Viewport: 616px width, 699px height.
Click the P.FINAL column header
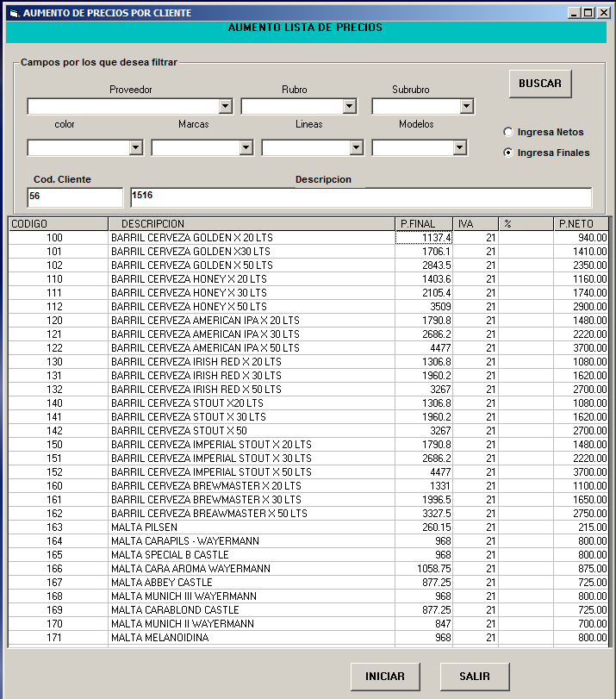424,224
